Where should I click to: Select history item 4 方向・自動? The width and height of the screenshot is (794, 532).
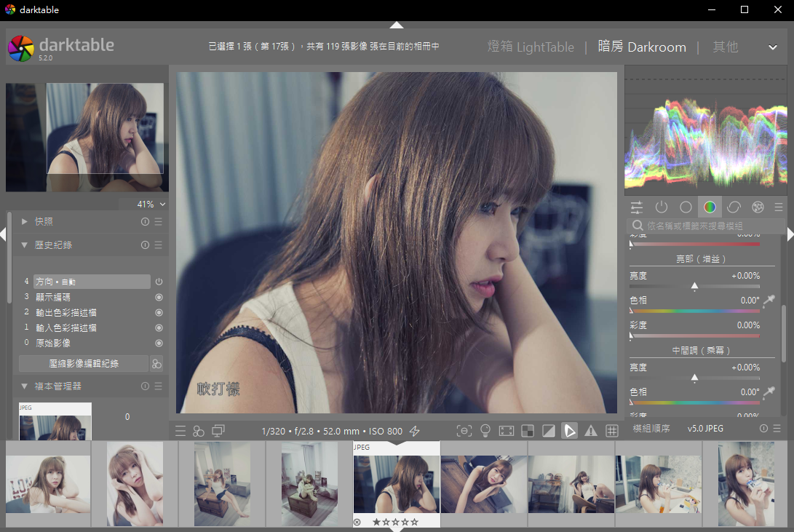92,282
